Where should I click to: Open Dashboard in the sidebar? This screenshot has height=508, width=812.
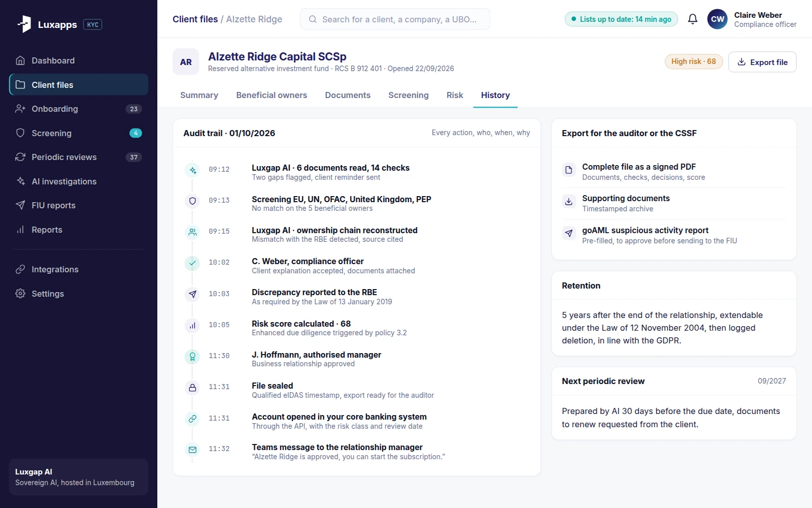pyautogui.click(x=79, y=60)
